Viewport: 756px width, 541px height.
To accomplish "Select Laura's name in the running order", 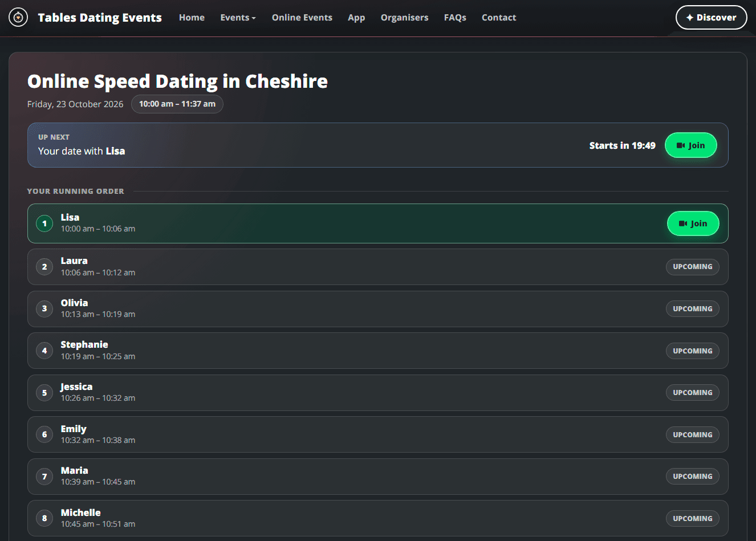I will pyautogui.click(x=74, y=261).
